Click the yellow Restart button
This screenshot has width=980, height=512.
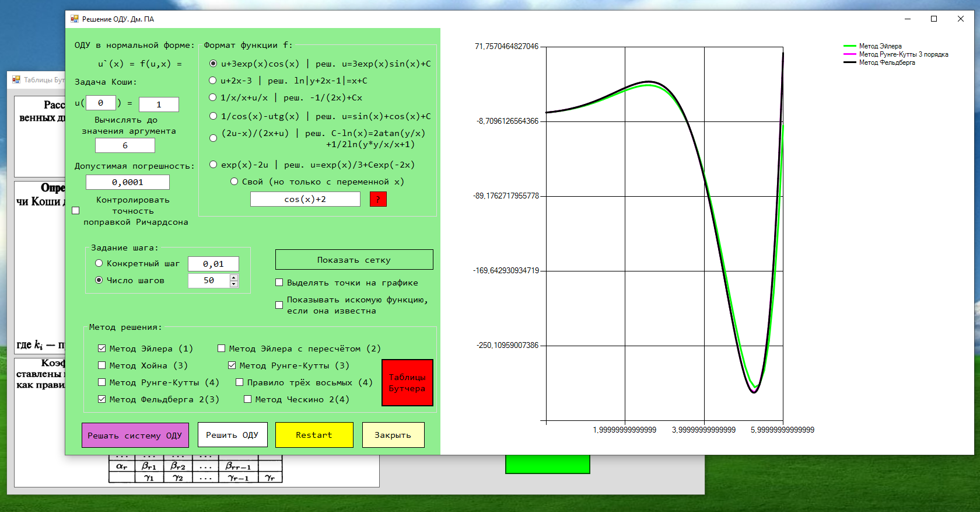coord(314,435)
